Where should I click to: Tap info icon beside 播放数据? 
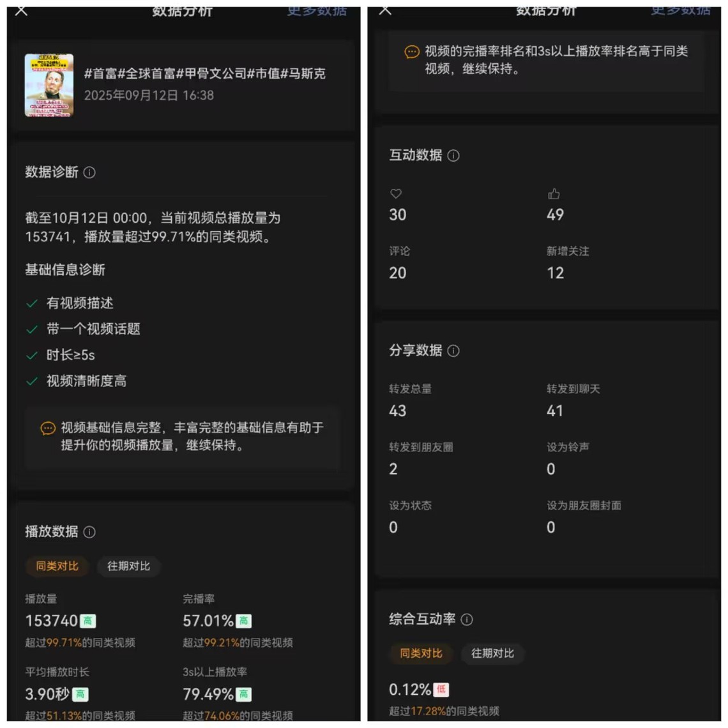click(89, 532)
